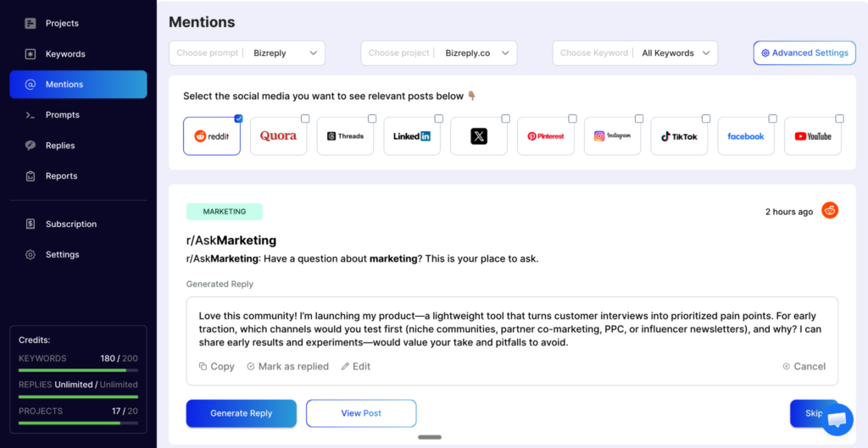Tick the YouTube checkbox

(839, 119)
